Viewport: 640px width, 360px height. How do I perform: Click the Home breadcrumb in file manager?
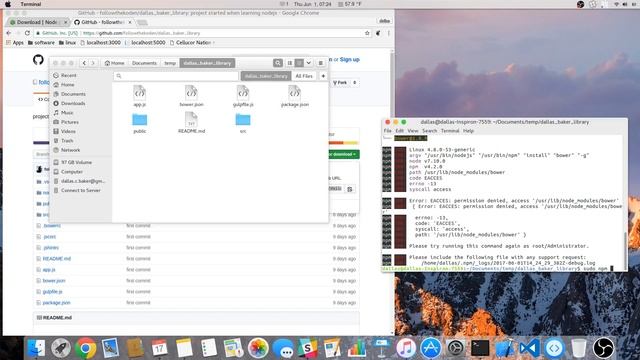click(x=114, y=63)
